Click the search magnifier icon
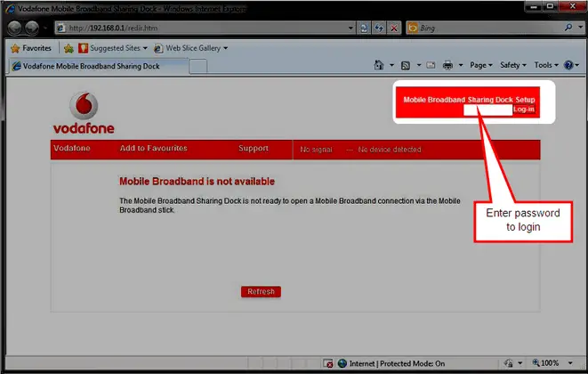Viewport: 588px width, 374px height. [x=568, y=28]
